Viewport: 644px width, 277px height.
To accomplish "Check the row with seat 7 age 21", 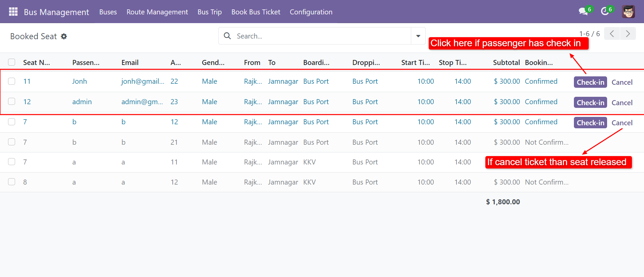I will tap(12, 142).
